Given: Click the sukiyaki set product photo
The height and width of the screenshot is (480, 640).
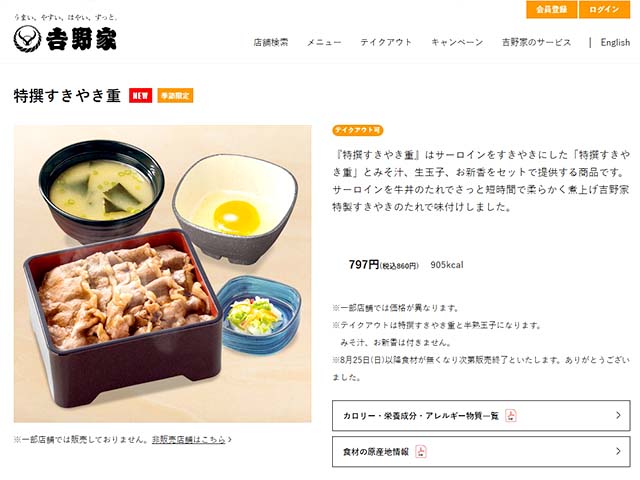Looking at the screenshot, I should pyautogui.click(x=162, y=273).
